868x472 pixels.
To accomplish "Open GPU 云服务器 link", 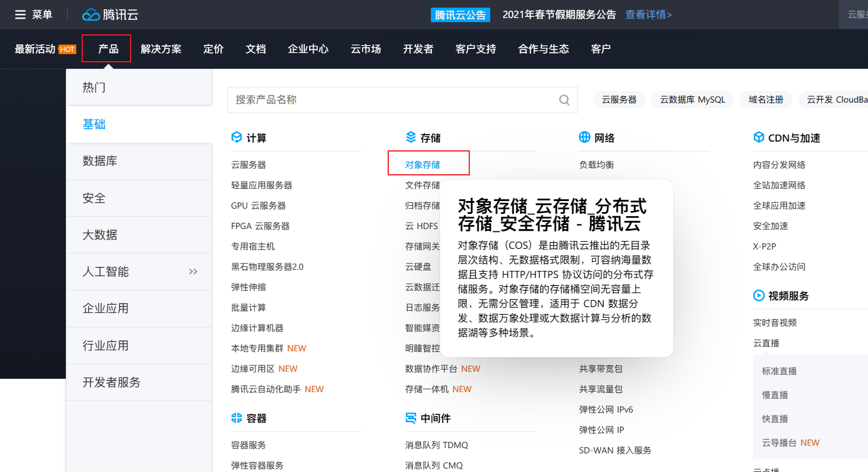I will [x=258, y=206].
